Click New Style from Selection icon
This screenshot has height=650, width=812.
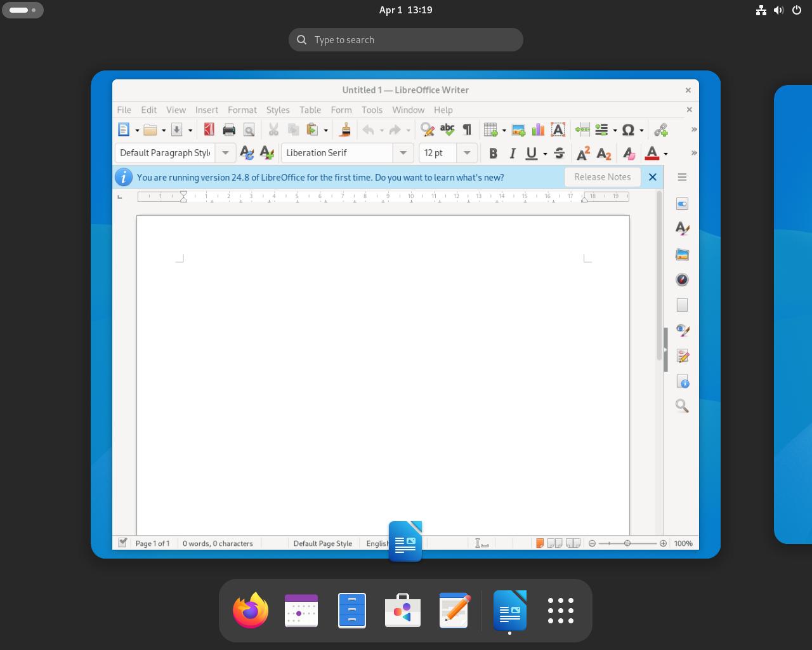click(x=266, y=153)
